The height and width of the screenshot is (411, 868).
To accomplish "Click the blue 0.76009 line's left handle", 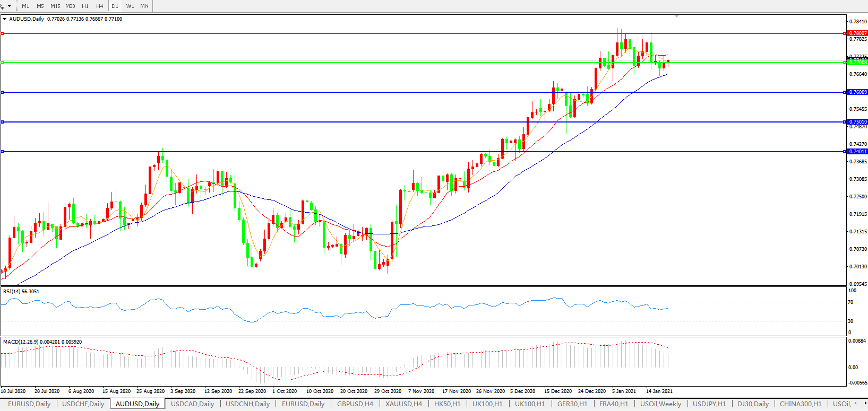I will click(3, 92).
